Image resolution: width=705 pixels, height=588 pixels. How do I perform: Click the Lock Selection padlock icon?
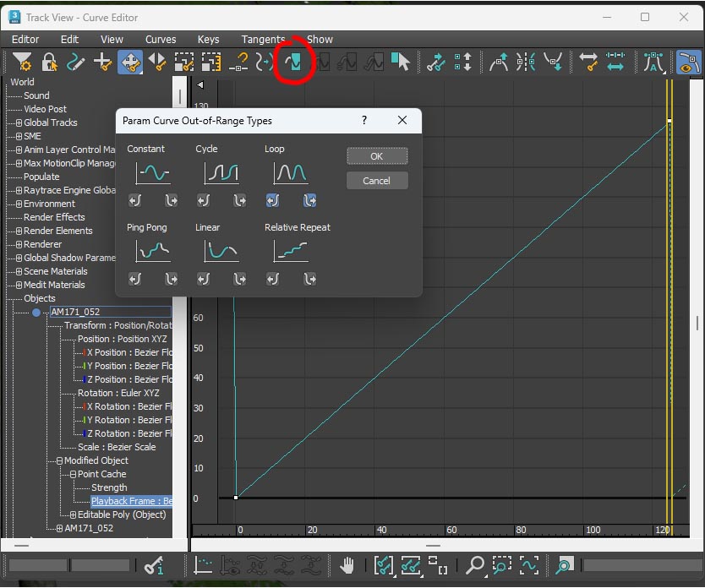49,63
